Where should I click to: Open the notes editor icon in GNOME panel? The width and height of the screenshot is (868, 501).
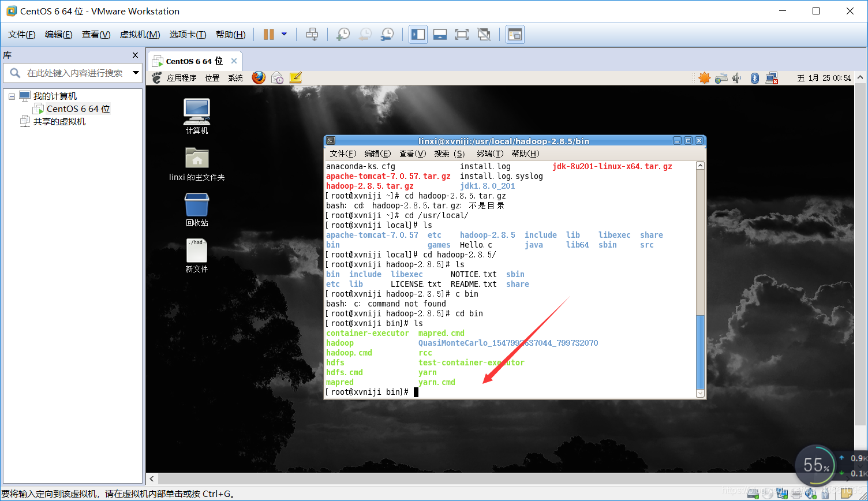pos(295,77)
